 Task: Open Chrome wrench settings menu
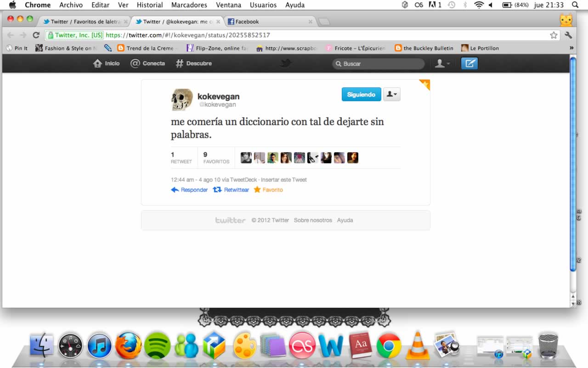tap(568, 35)
